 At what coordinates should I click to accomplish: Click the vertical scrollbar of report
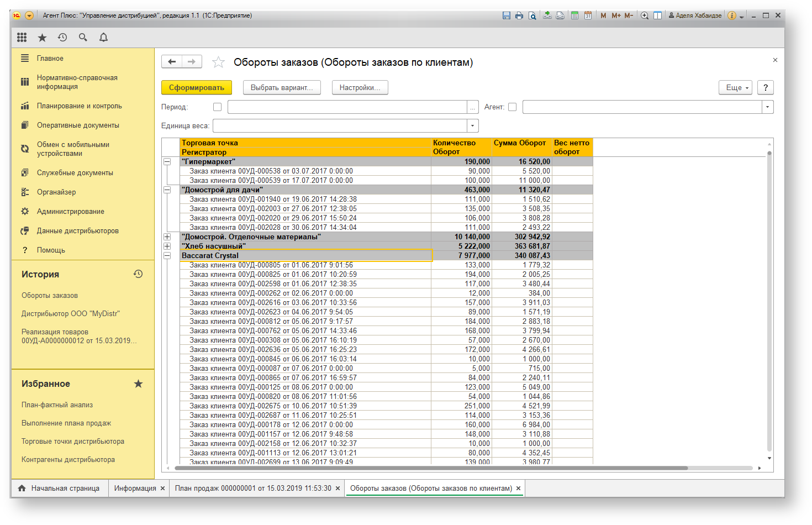pyautogui.click(x=769, y=301)
